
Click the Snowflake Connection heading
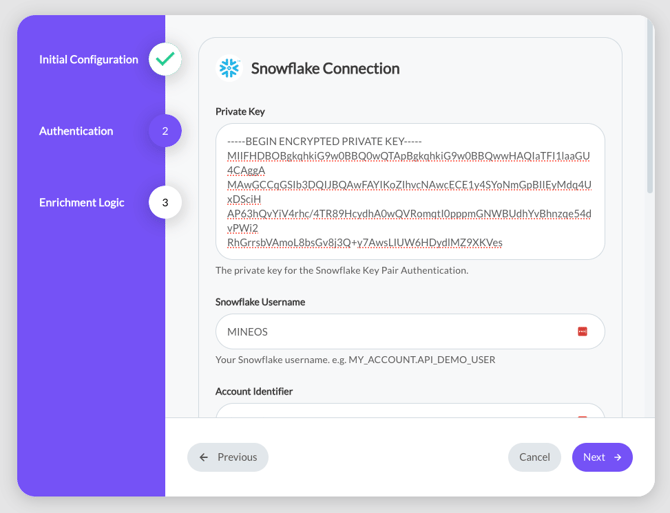pyautogui.click(x=325, y=69)
